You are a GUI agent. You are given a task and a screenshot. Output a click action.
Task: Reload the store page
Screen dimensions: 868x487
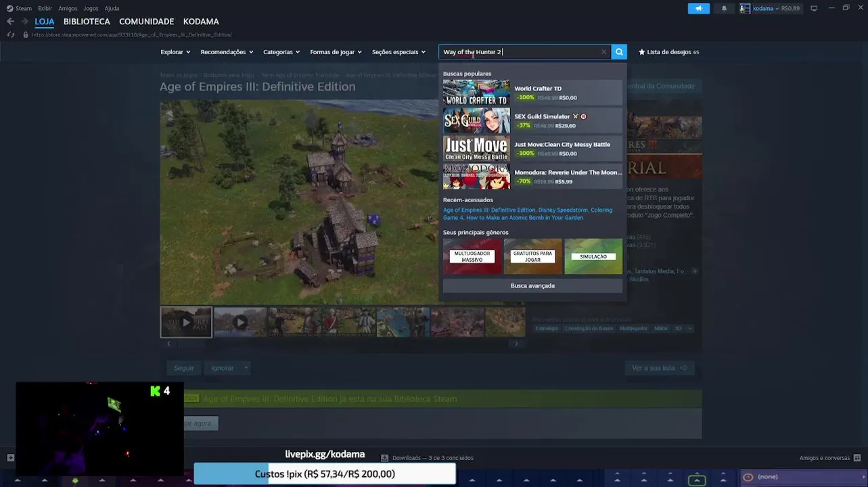click(x=10, y=34)
